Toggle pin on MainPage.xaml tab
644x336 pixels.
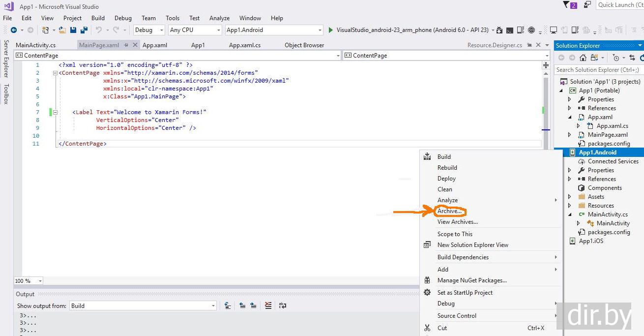point(126,45)
